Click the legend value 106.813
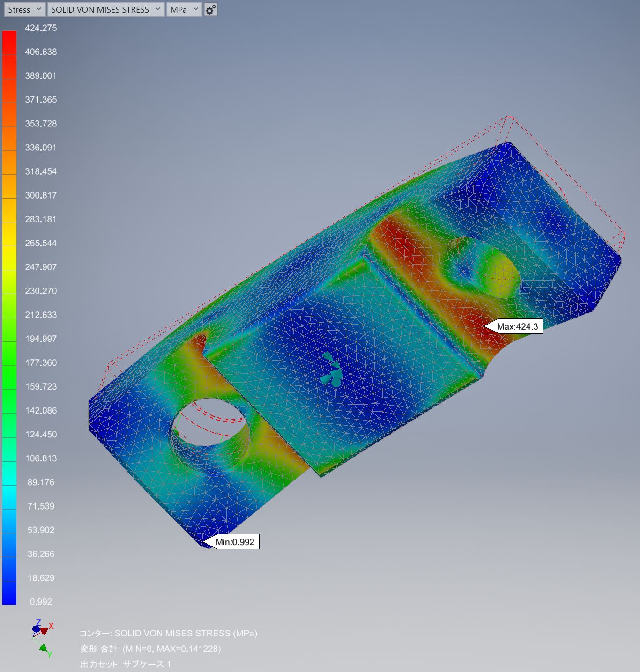The width and height of the screenshot is (640, 672). 41,458
